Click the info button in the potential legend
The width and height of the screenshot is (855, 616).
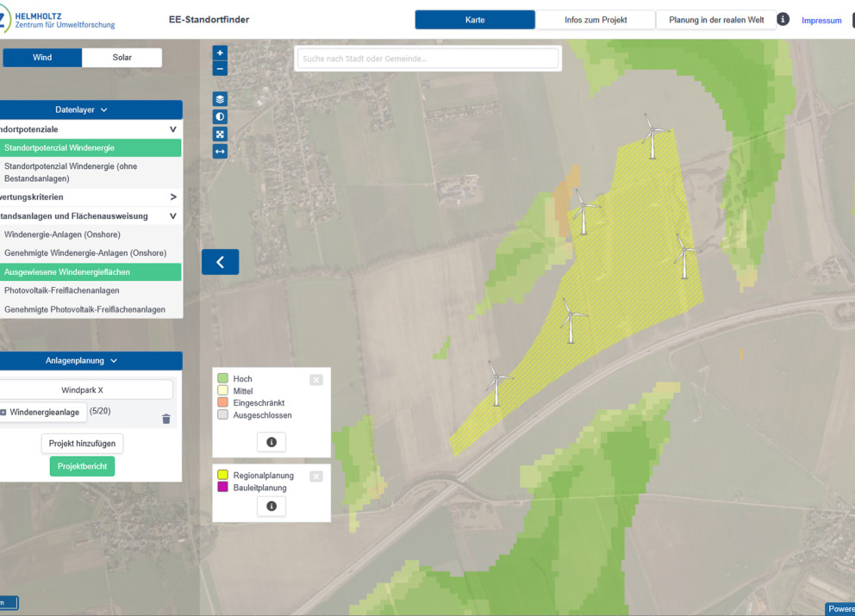pos(271,442)
